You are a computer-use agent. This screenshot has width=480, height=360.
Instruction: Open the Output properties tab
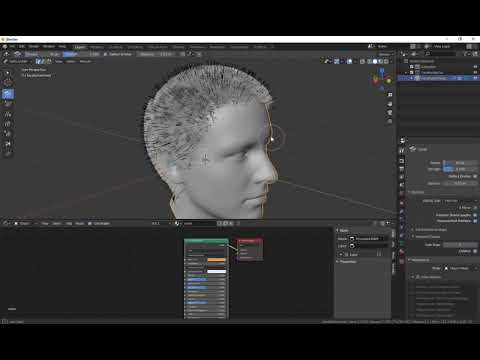click(x=402, y=169)
